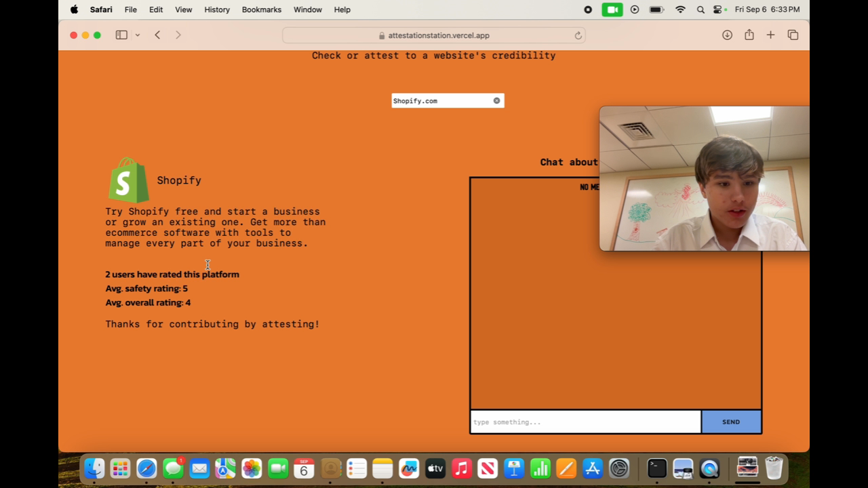Show Safari downloads
Viewport: 868px width, 488px height.
[x=727, y=35]
